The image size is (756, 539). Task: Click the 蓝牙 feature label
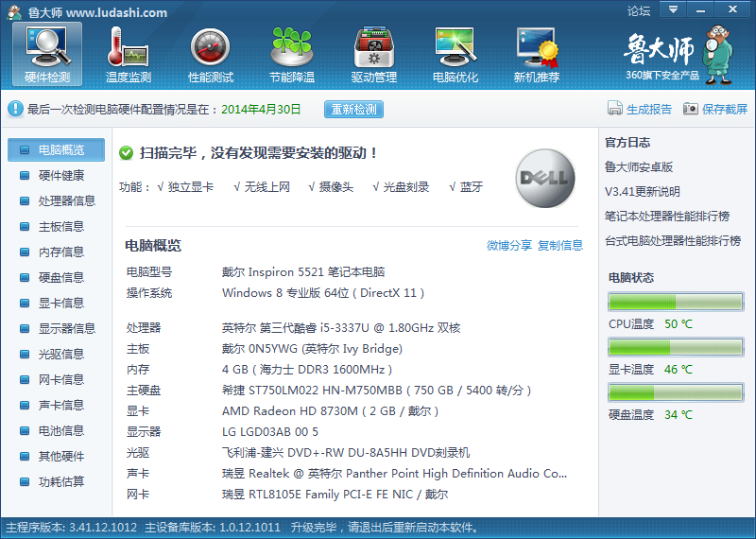click(471, 186)
